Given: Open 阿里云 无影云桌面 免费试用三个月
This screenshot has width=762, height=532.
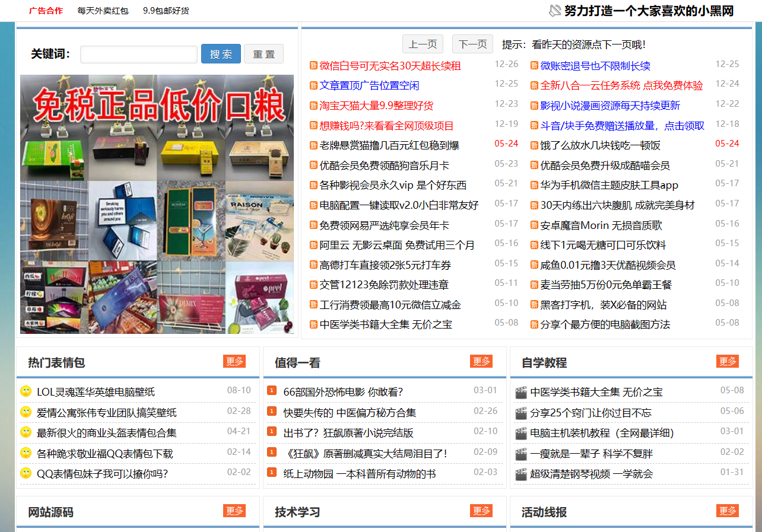Looking at the screenshot, I should click(397, 245).
